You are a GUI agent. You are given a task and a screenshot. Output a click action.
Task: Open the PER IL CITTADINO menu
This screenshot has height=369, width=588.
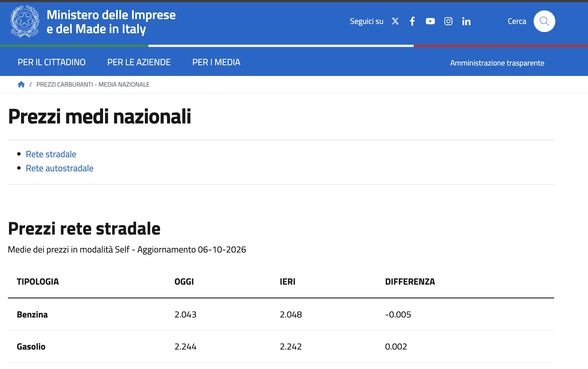click(x=52, y=62)
